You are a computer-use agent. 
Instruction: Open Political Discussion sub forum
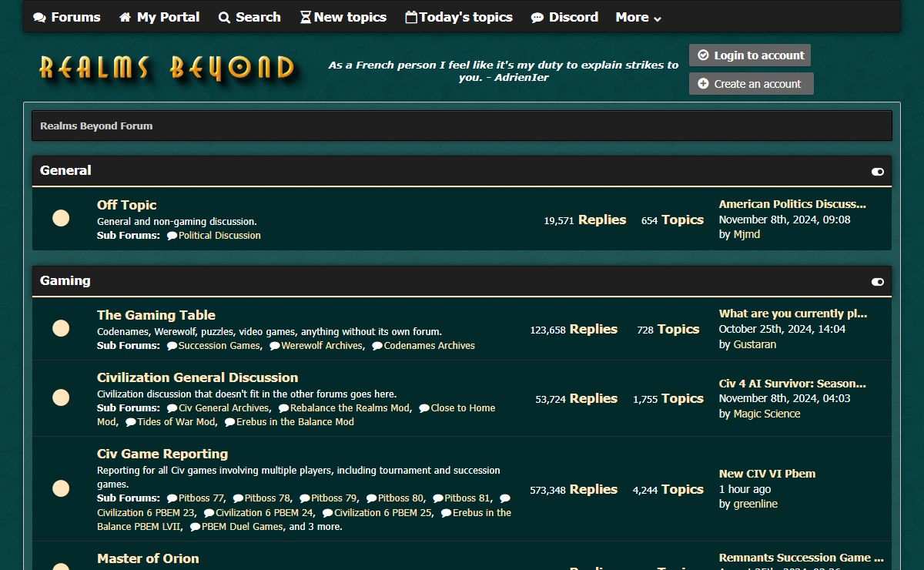219,236
